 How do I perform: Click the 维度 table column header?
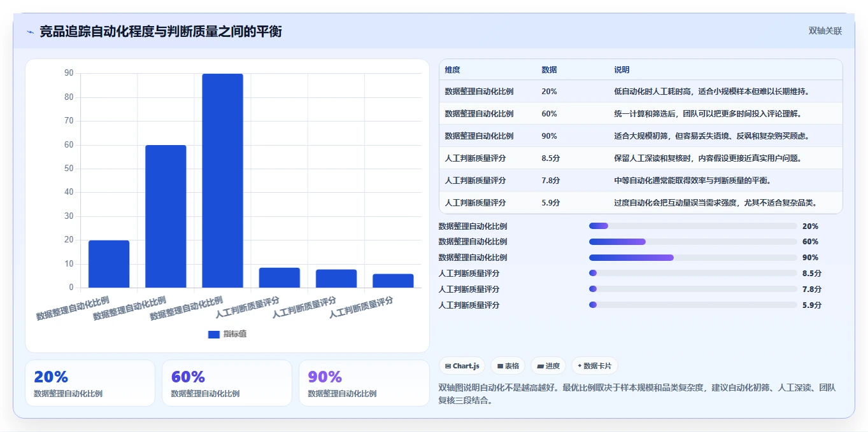tap(452, 69)
